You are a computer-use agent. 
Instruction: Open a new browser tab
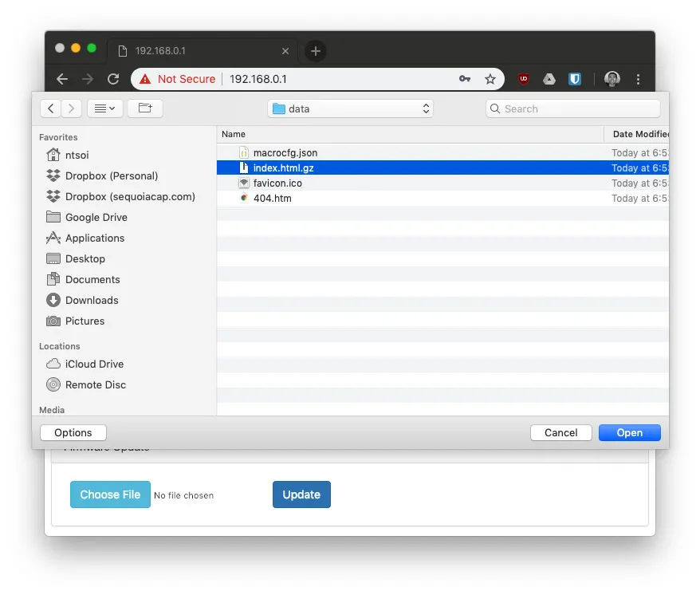click(x=316, y=51)
